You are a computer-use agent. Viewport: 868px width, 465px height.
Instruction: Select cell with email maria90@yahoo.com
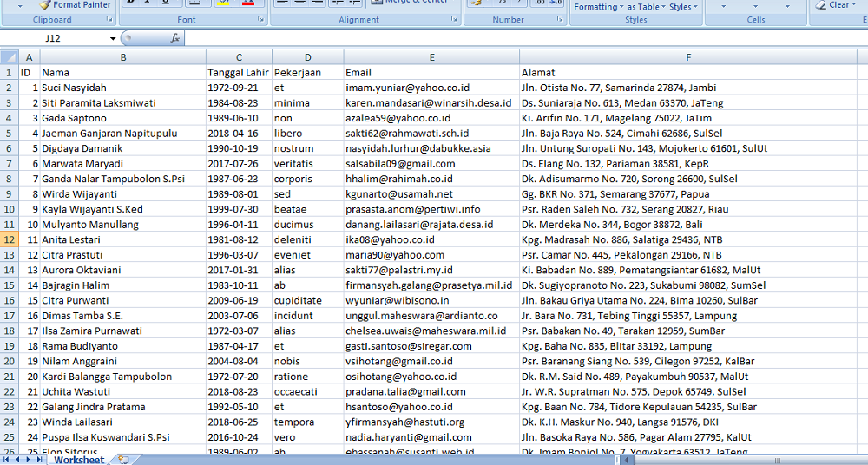point(394,255)
